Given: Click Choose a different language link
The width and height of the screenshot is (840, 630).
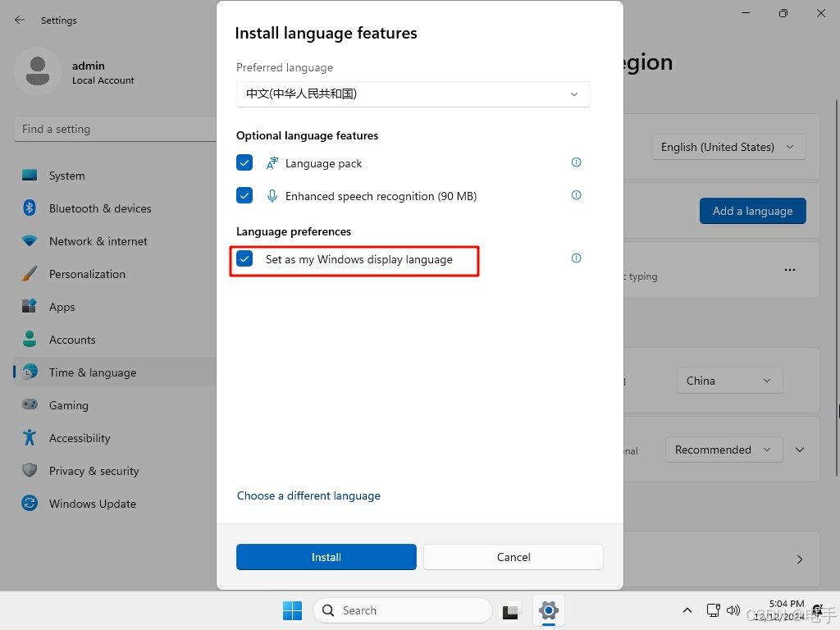Looking at the screenshot, I should pos(308,495).
